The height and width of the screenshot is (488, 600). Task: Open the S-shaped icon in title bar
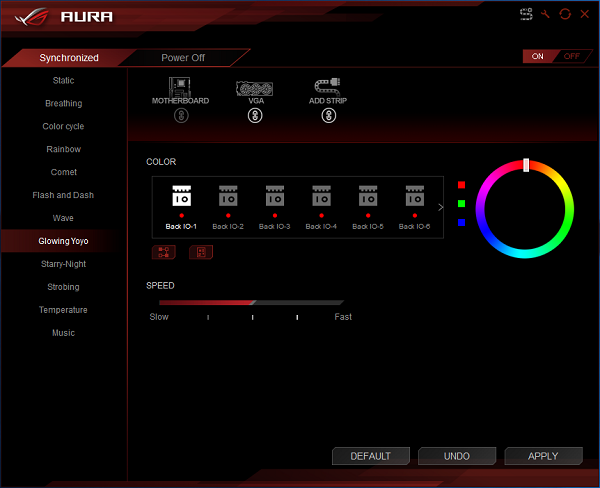coord(526,15)
